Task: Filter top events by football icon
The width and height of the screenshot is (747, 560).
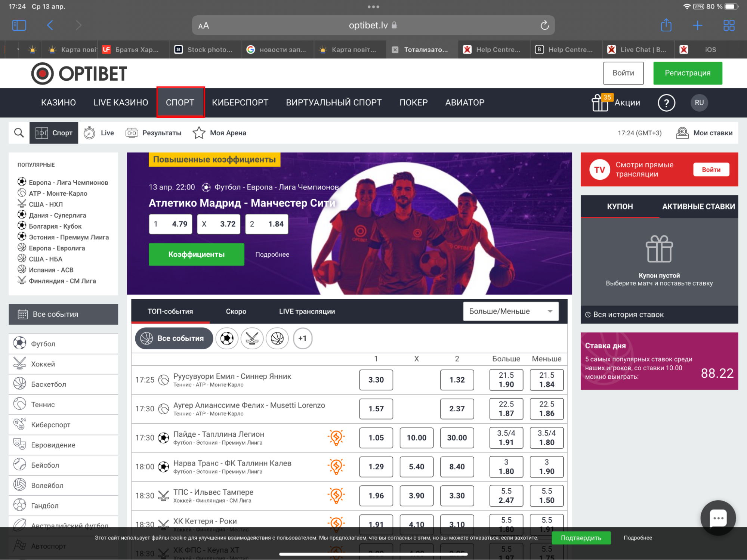Action: click(227, 338)
